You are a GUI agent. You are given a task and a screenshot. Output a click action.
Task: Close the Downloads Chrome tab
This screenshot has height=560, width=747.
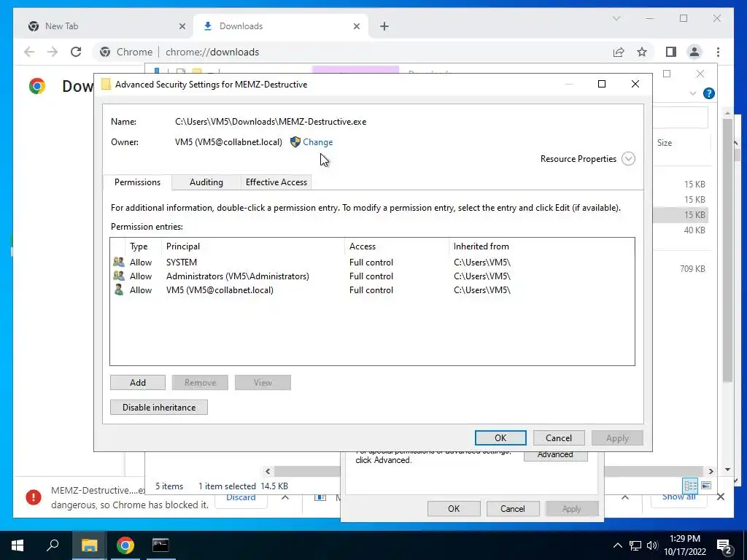click(x=356, y=26)
